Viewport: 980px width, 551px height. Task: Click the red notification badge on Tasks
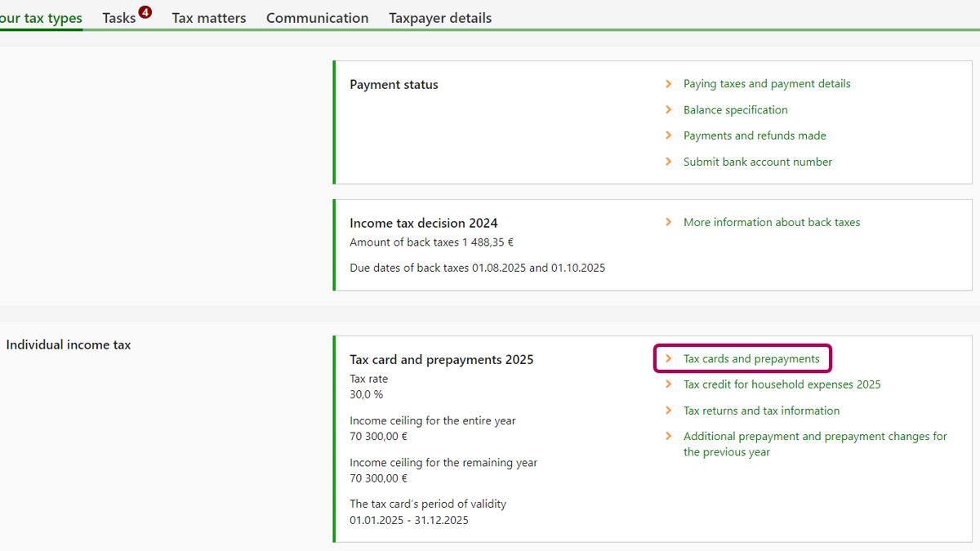point(145,12)
